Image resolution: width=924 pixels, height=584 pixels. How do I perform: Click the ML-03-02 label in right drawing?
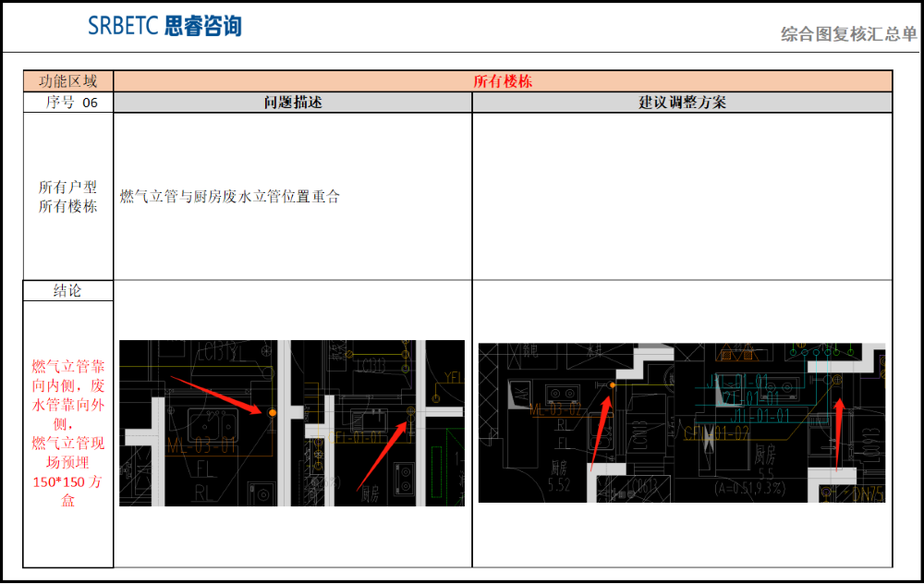[x=555, y=409]
